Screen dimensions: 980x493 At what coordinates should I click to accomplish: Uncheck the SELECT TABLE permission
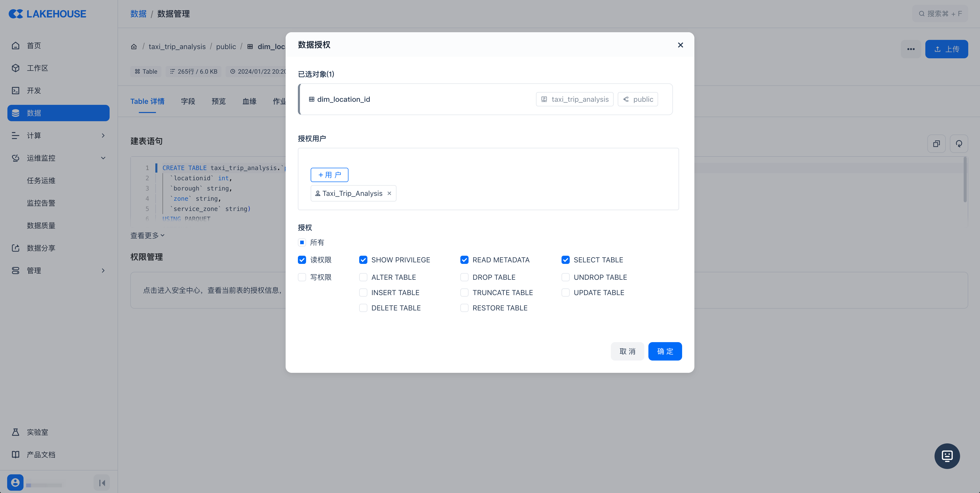pyautogui.click(x=565, y=260)
